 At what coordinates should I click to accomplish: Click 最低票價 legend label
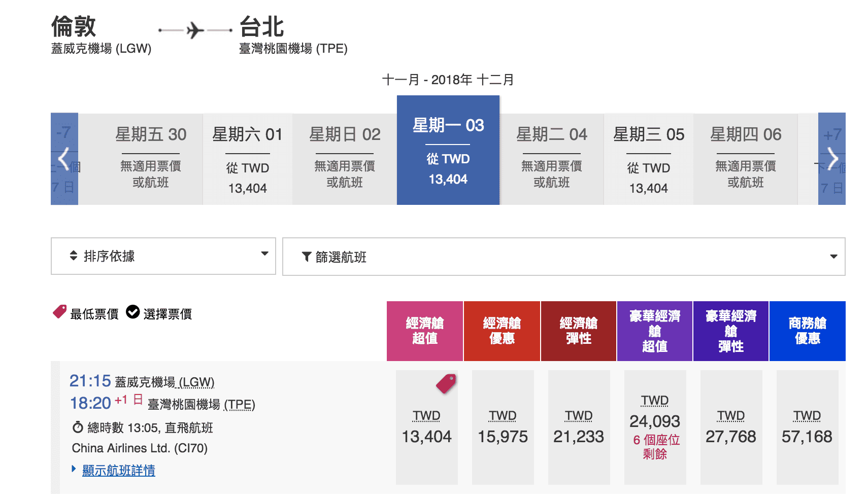(x=94, y=314)
